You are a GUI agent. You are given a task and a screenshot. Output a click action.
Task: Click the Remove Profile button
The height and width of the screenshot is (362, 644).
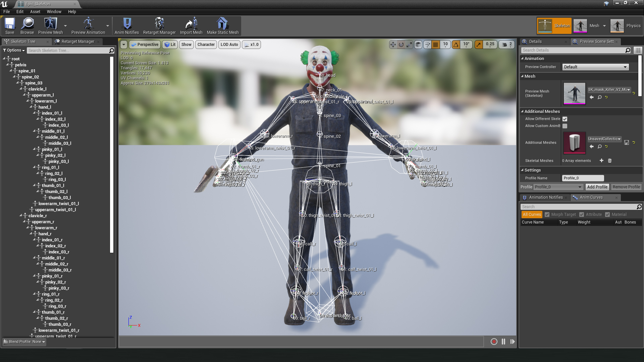point(626,187)
